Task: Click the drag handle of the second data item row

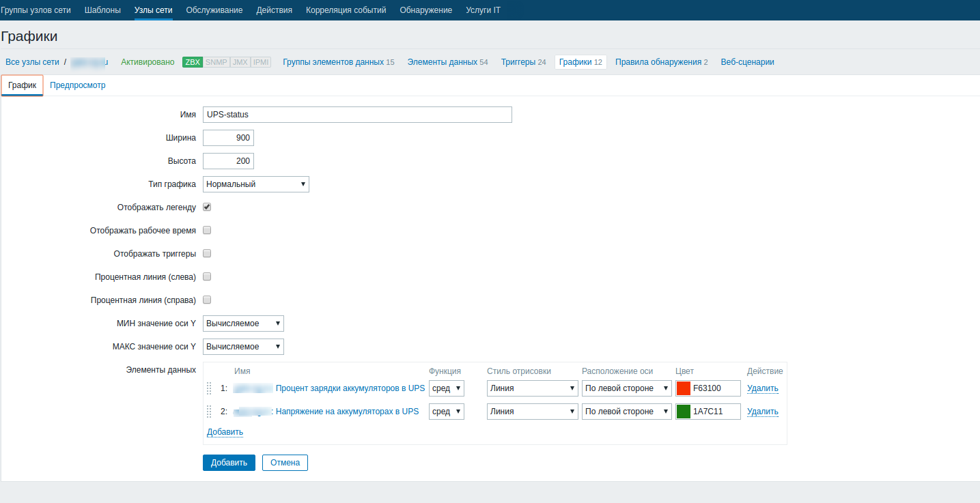Action: (x=210, y=411)
